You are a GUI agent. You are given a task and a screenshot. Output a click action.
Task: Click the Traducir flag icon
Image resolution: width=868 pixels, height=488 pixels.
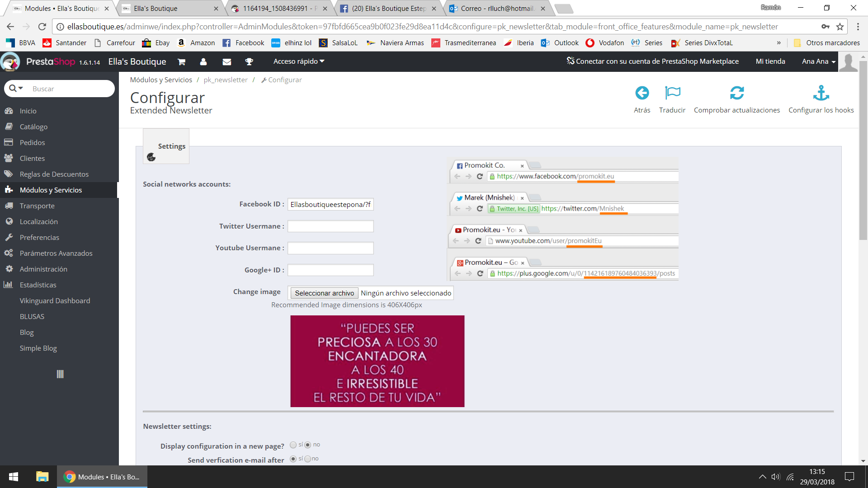click(672, 93)
